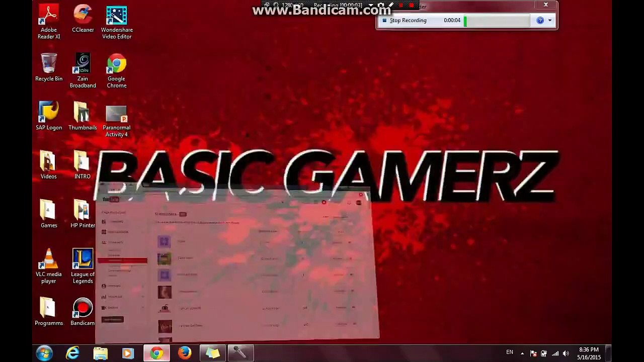Screen dimensions: 644x362
Task: Switch to Google Chrome on the taskbar
Action: point(156,353)
